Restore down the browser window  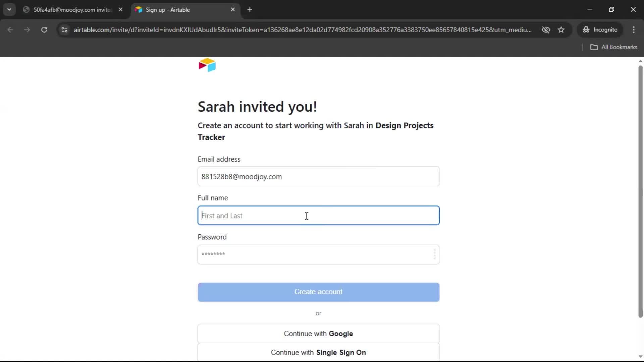pos(611,10)
